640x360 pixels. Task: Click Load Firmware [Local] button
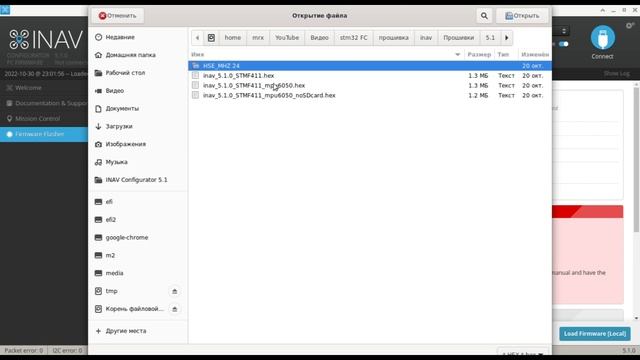click(595, 334)
